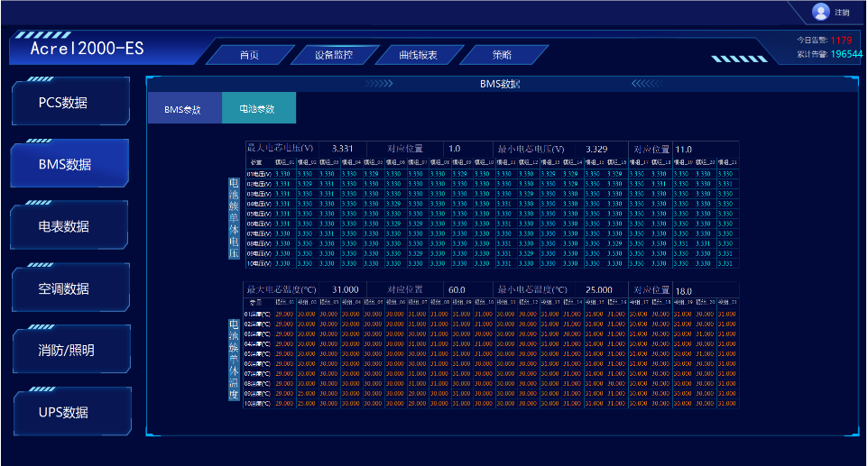Click the 07电压(V) row label
The image size is (868, 466).
click(x=259, y=233)
